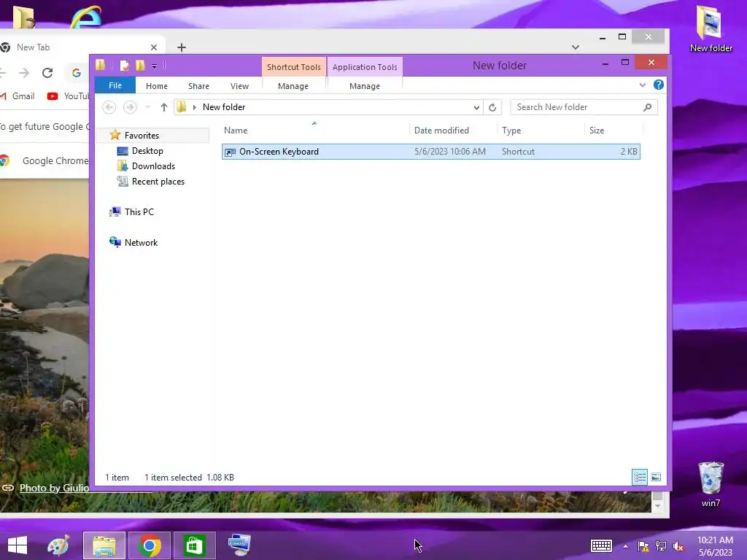Viewport: 747px width, 560px height.
Task: Expand the address bar history dropdown
Action: pyautogui.click(x=476, y=107)
